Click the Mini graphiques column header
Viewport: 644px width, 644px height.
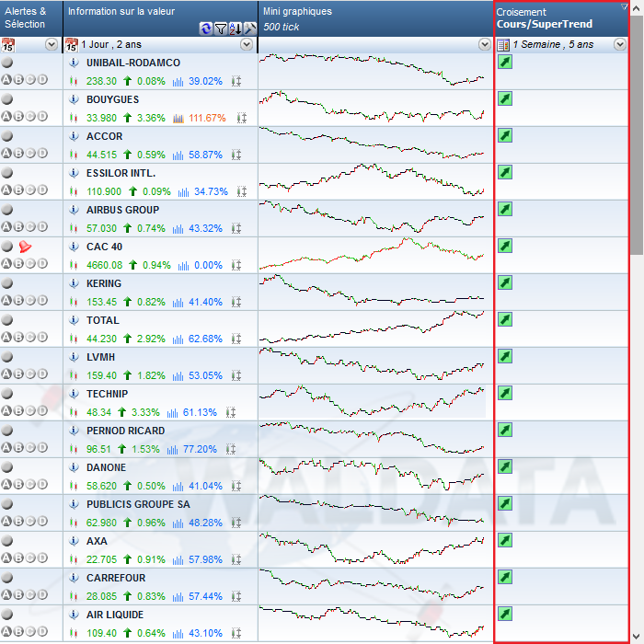click(x=375, y=18)
